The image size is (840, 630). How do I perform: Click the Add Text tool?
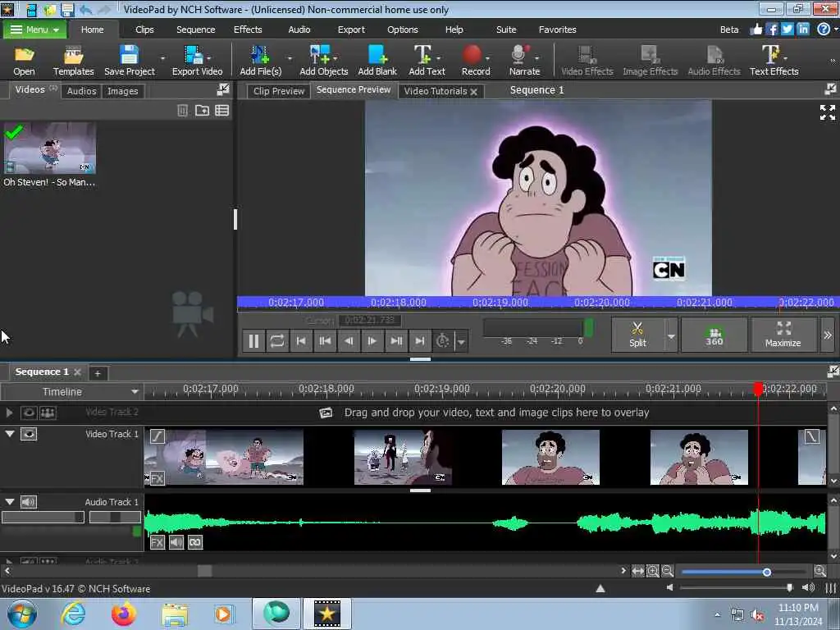427,61
